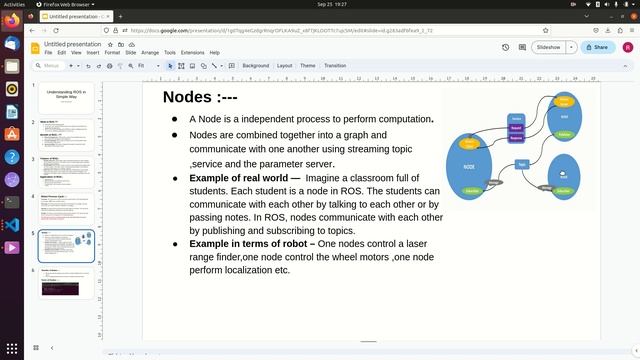640x360 pixels.
Task: Click the New slide plus icon
Action: coord(71,66)
